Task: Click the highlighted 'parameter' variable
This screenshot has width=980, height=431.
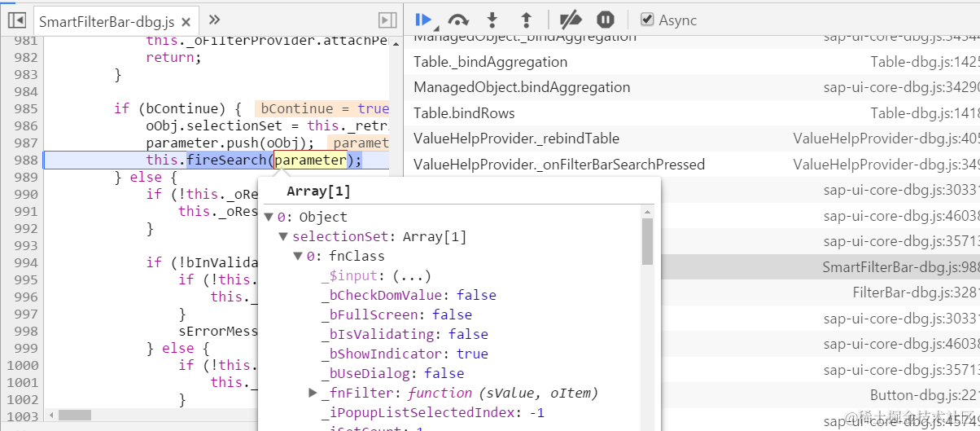Action: (310, 161)
